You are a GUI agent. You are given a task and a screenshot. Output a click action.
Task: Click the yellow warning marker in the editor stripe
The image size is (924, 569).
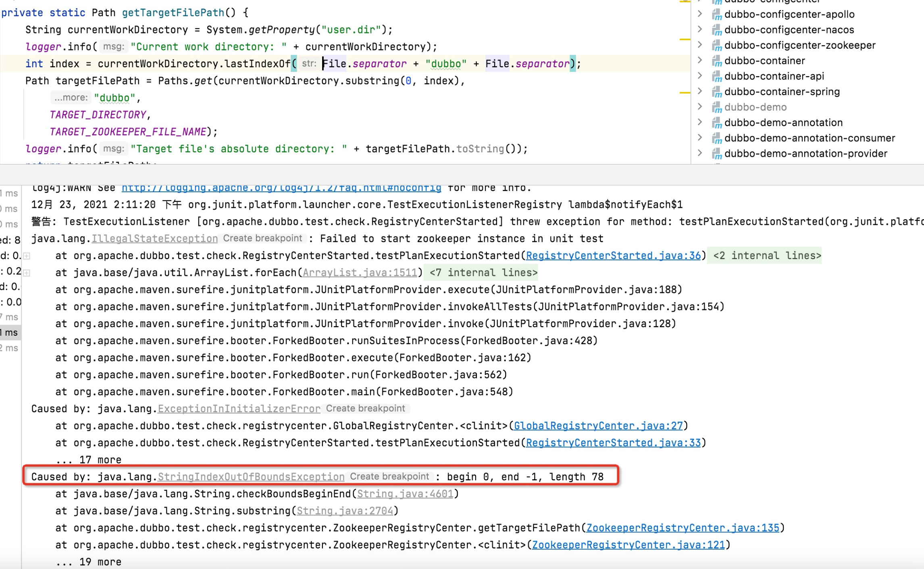(x=685, y=39)
